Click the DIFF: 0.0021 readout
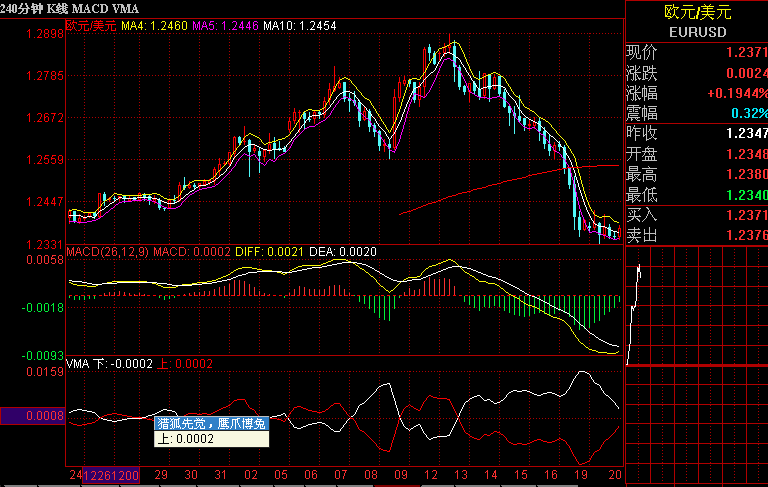Viewport: 768px width, 487px height. 269,252
